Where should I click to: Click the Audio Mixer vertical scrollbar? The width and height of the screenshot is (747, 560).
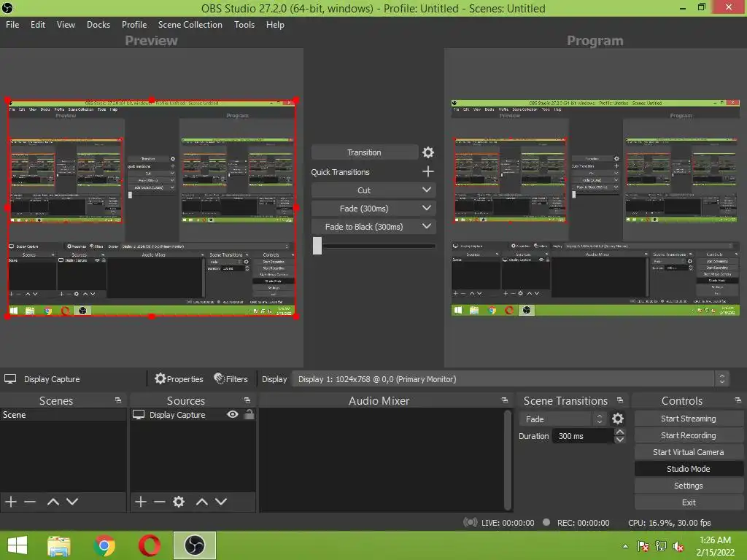(x=508, y=460)
